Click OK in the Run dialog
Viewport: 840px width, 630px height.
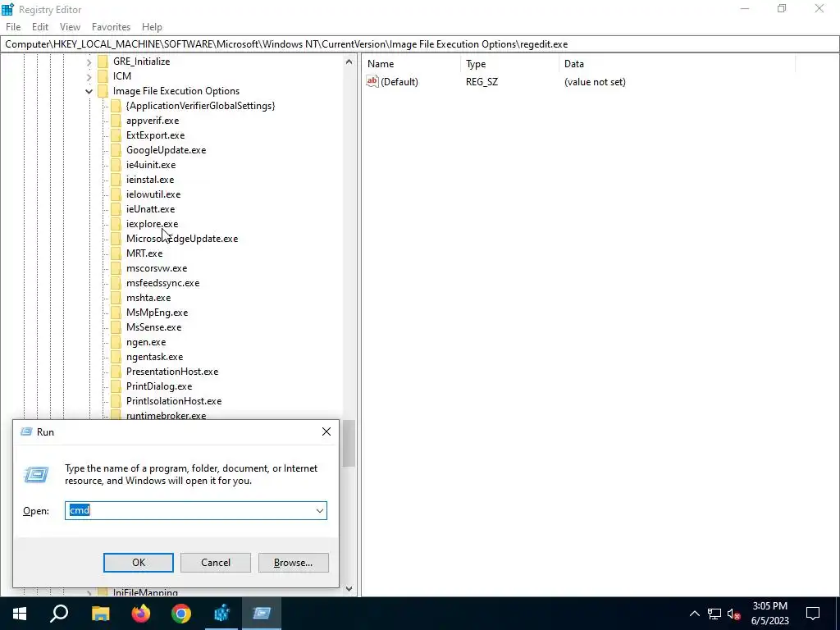[x=138, y=562]
